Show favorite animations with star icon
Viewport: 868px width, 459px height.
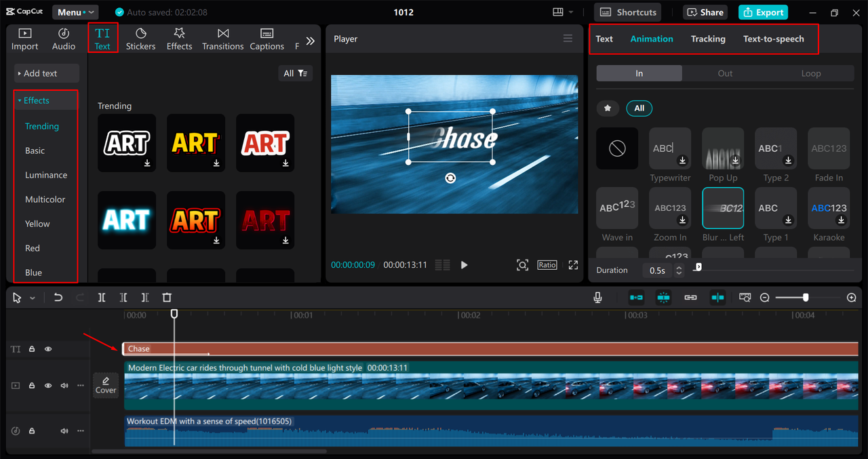(x=608, y=108)
